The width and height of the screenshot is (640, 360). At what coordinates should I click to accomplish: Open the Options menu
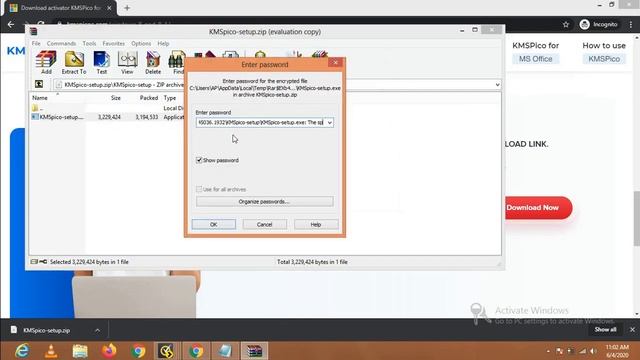pos(141,43)
